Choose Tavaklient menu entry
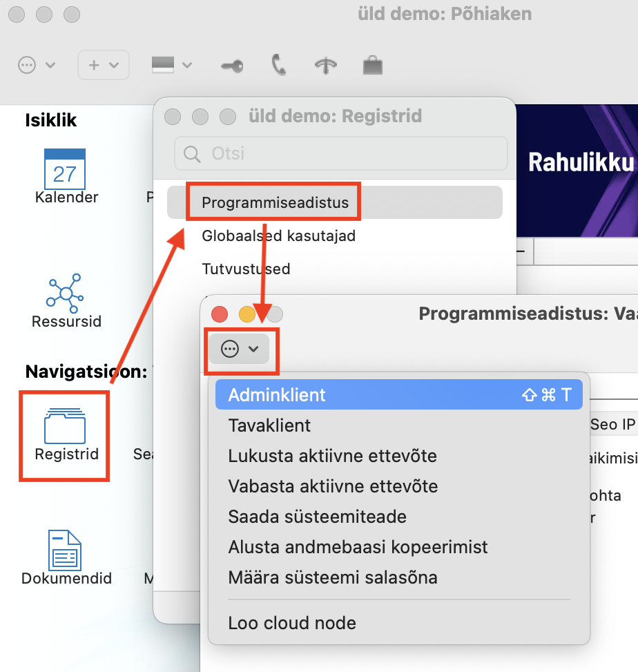This screenshot has width=638, height=672. 269,425
